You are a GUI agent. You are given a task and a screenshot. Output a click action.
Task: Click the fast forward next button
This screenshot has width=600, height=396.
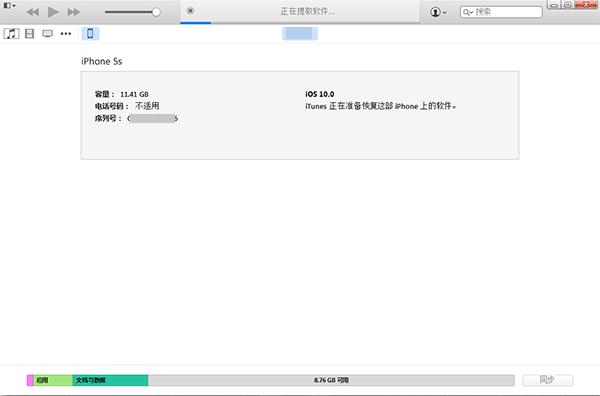[x=73, y=12]
